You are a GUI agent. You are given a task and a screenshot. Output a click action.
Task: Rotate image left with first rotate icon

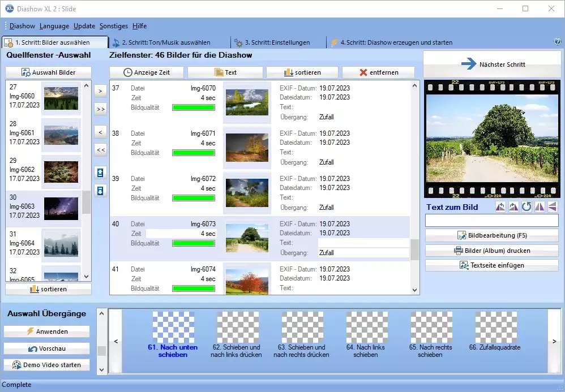[x=500, y=207]
